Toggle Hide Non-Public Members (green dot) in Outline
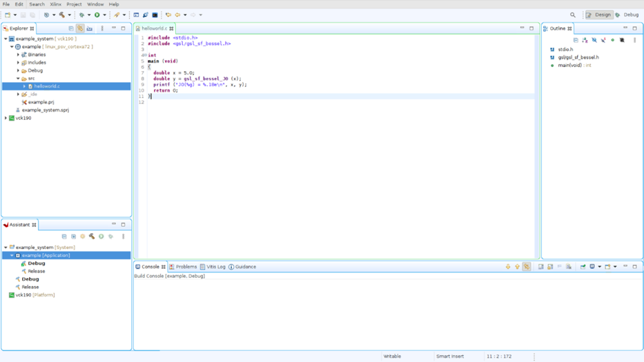644x362 pixels. [613, 40]
